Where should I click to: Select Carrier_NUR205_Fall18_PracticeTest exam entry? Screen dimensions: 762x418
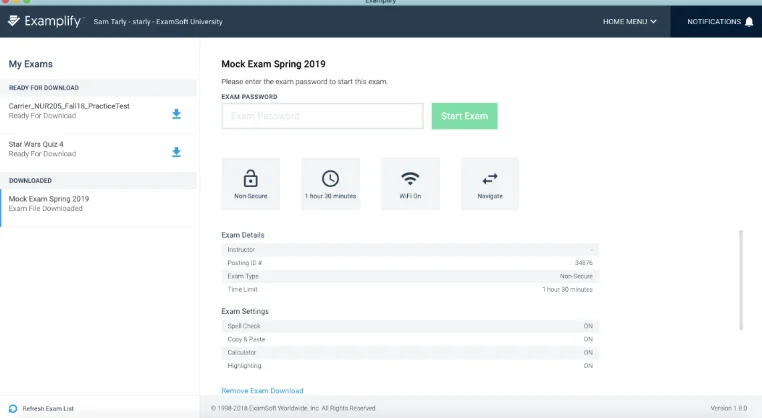coord(68,110)
